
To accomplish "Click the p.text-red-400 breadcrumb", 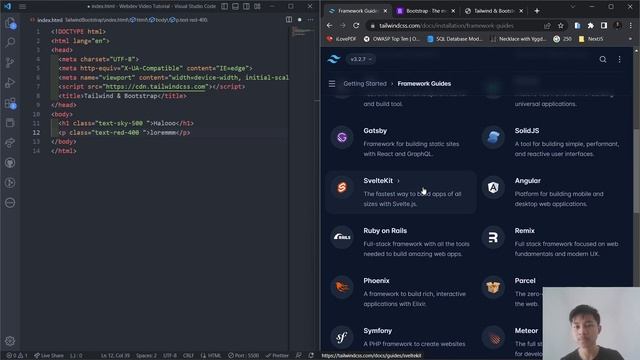I will point(189,20).
